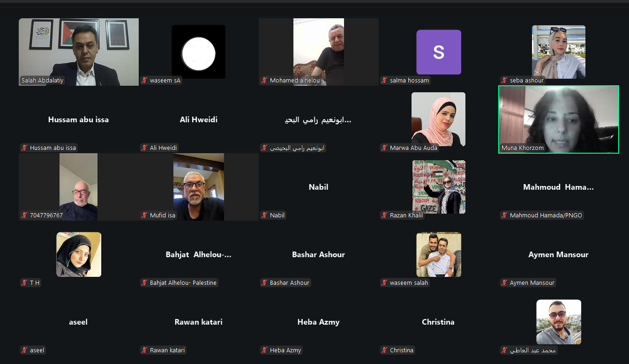Click T H's profile picture
This screenshot has width=629, height=364.
pos(79,254)
